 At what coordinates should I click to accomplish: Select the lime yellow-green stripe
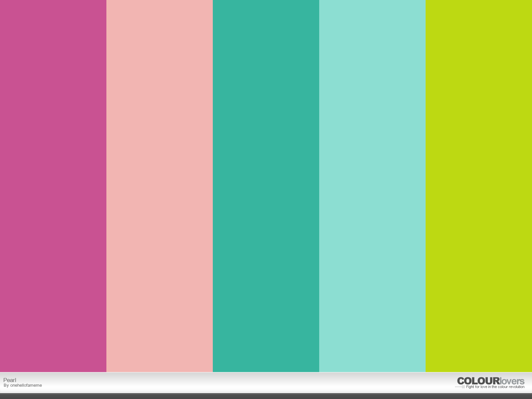(479, 186)
